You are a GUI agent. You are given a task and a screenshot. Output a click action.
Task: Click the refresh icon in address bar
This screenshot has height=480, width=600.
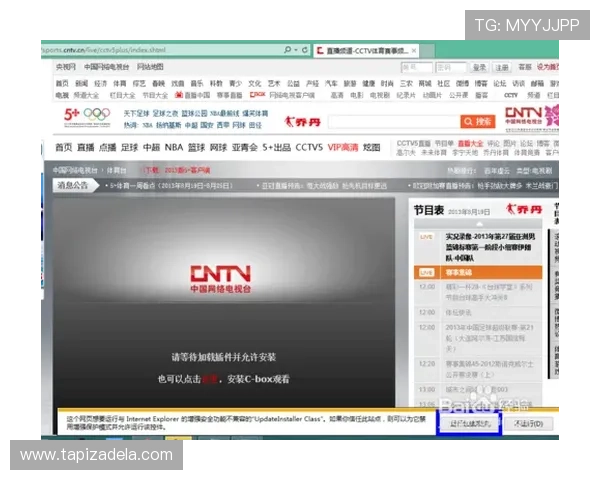(305, 50)
